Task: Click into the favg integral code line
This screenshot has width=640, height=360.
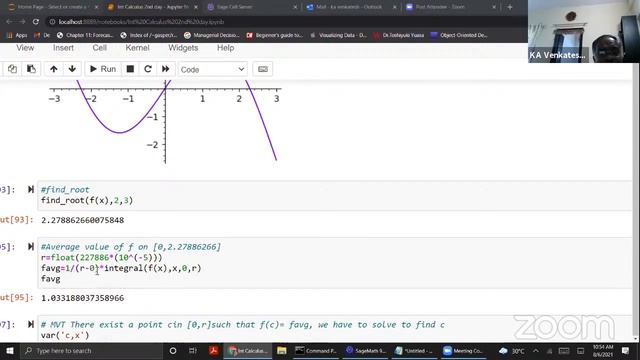Action: coord(121,268)
